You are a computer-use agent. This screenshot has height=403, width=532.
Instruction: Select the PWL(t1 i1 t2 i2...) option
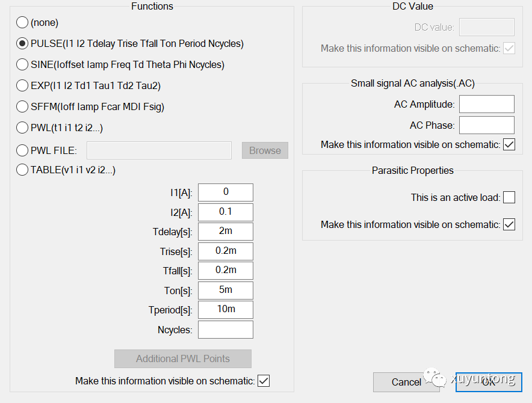22,128
